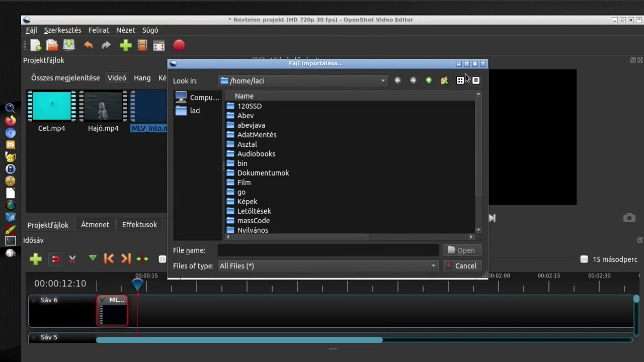Go to parent directory in dialog

pos(429,80)
